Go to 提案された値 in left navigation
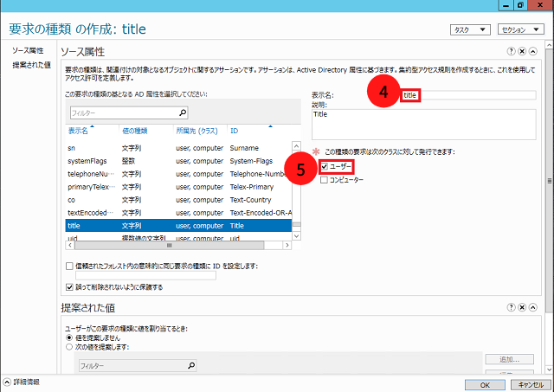This screenshot has width=554, height=392. click(31, 65)
